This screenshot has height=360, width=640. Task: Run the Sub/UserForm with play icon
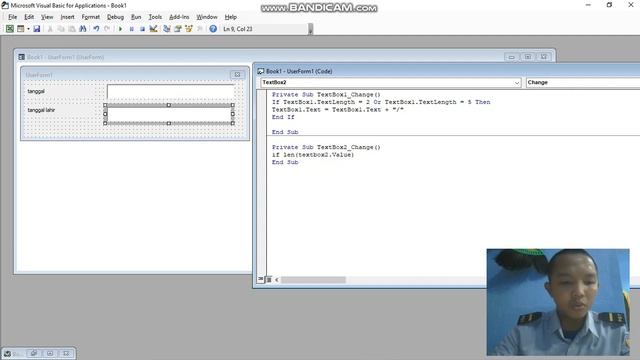[x=120, y=29]
